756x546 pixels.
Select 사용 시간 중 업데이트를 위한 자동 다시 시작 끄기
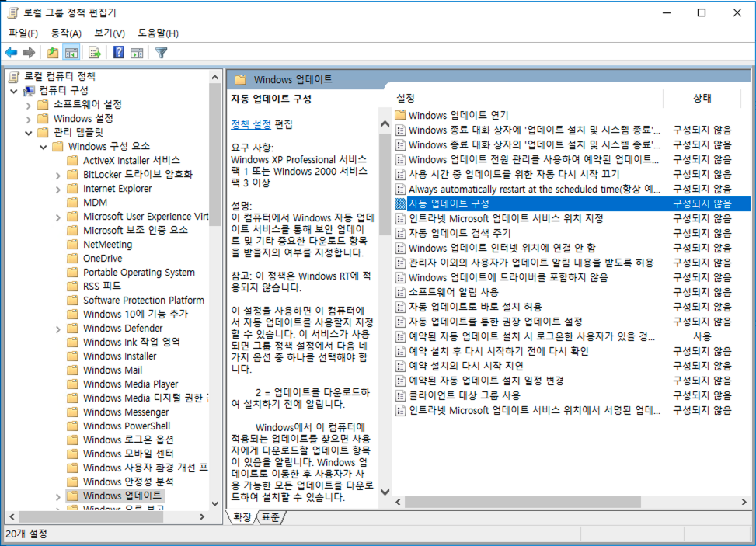(514, 174)
